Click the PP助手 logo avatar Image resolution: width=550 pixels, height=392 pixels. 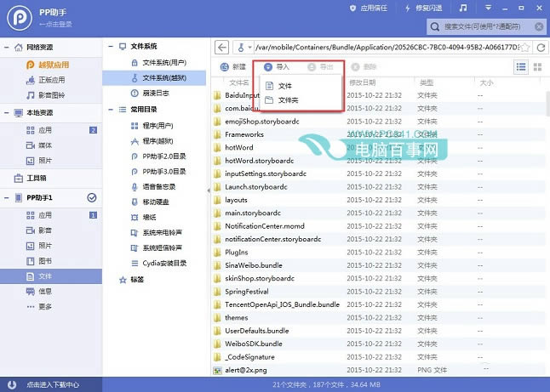click(x=20, y=18)
